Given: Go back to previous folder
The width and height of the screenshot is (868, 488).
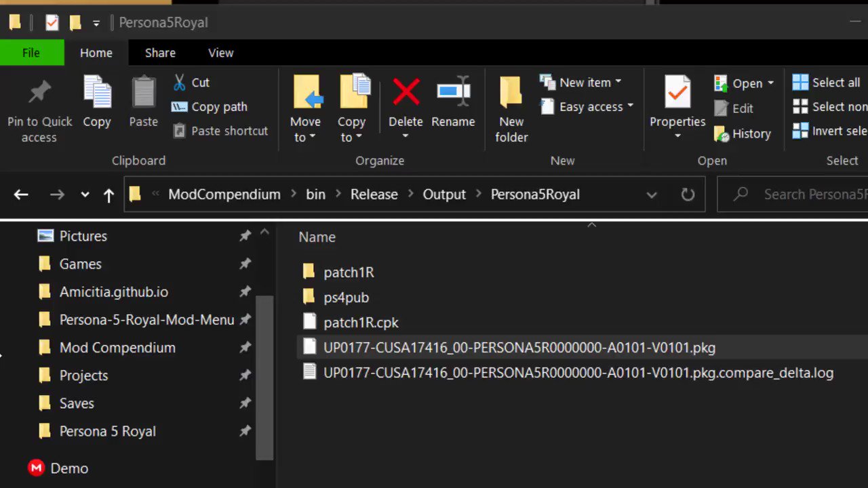Looking at the screenshot, I should coord(21,195).
